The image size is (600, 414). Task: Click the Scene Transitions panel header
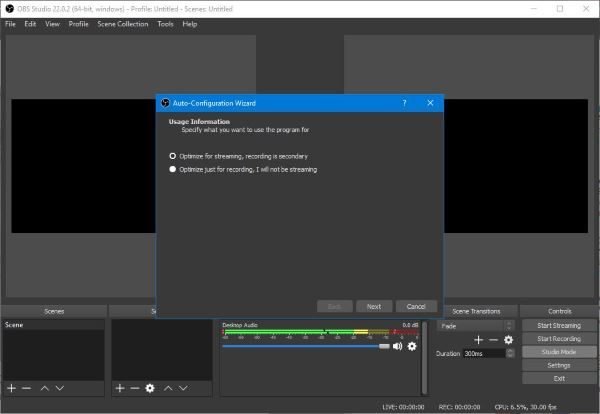[476, 311]
